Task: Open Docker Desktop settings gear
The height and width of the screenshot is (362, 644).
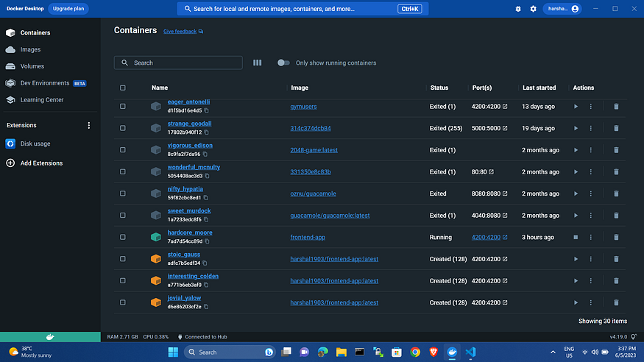Action: click(x=533, y=9)
